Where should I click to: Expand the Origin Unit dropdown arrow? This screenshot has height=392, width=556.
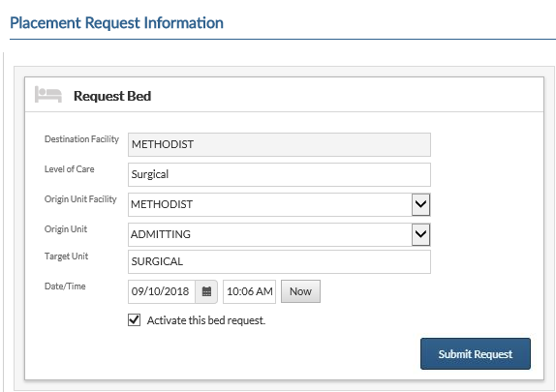pyautogui.click(x=421, y=234)
